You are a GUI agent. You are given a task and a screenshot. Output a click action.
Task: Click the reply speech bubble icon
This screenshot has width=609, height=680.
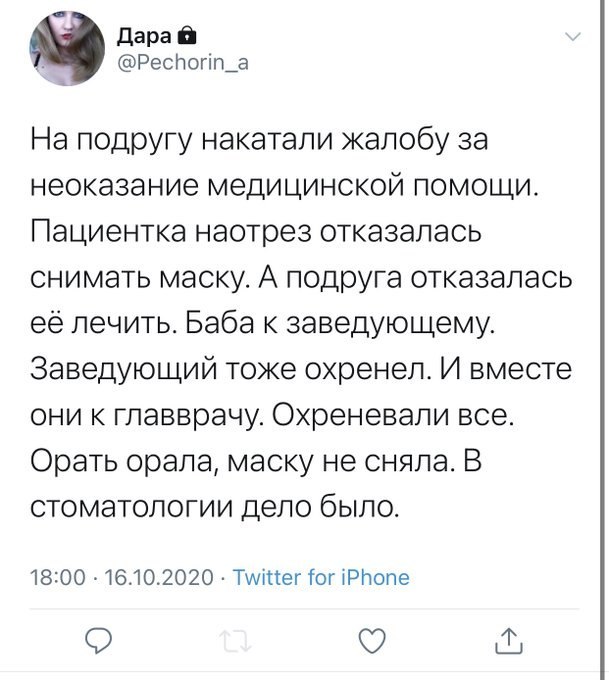point(98,640)
